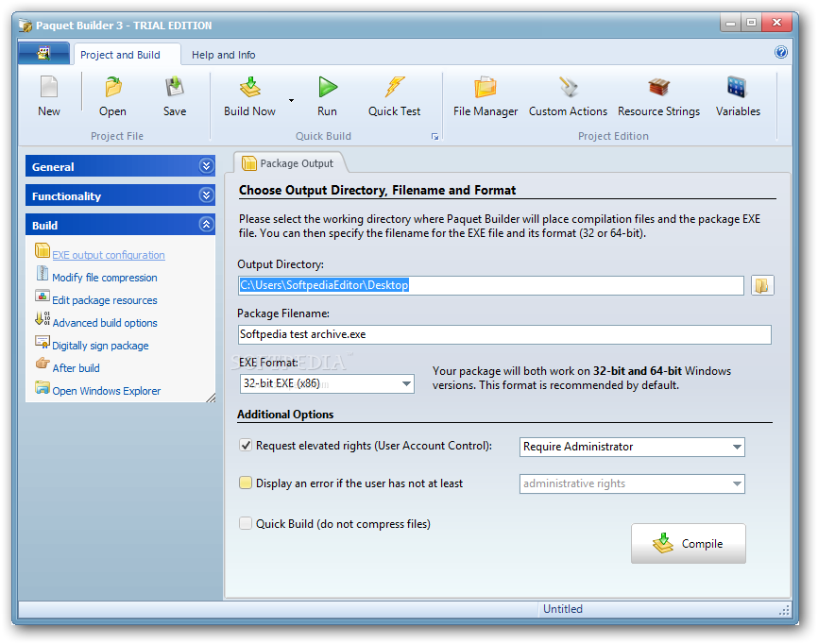
Task: Click the Untitled status bar text
Action: point(562,609)
